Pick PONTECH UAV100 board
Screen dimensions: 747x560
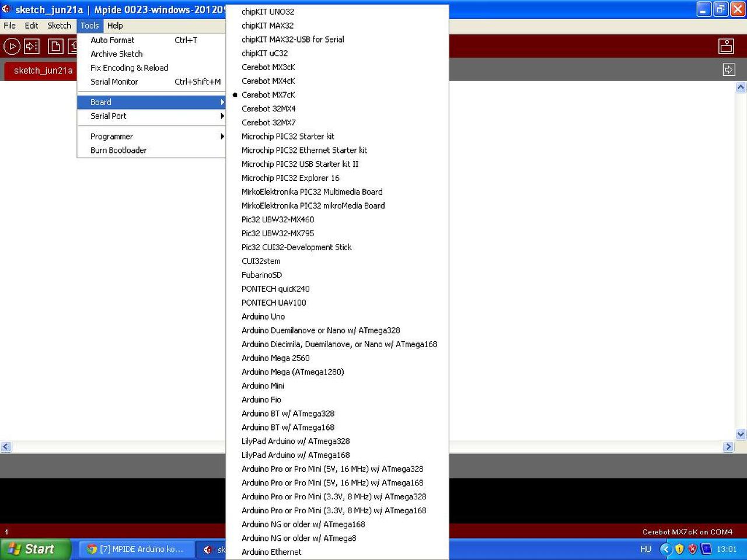coord(337,303)
